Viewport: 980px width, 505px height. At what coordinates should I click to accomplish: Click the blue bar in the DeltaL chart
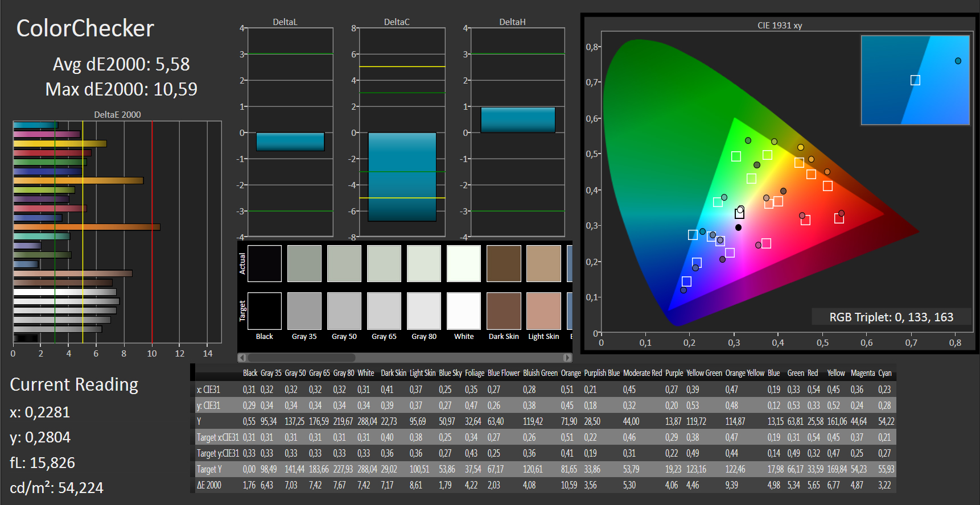[290, 142]
